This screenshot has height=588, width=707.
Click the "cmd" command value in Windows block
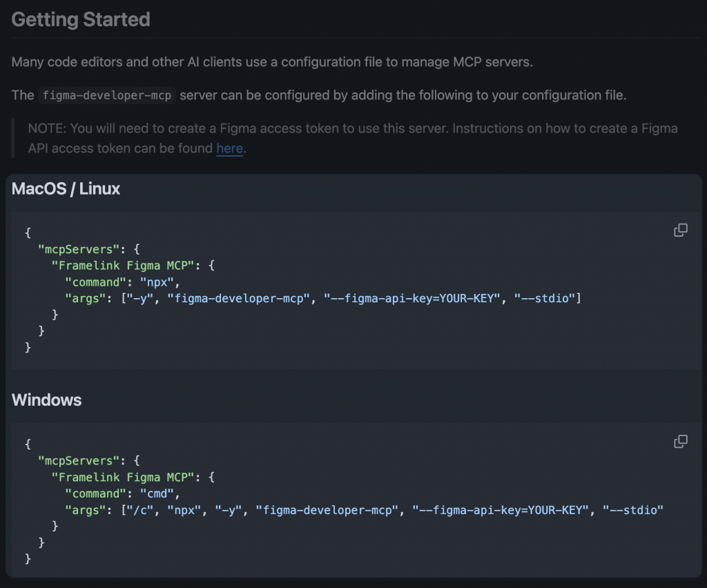tap(157, 493)
